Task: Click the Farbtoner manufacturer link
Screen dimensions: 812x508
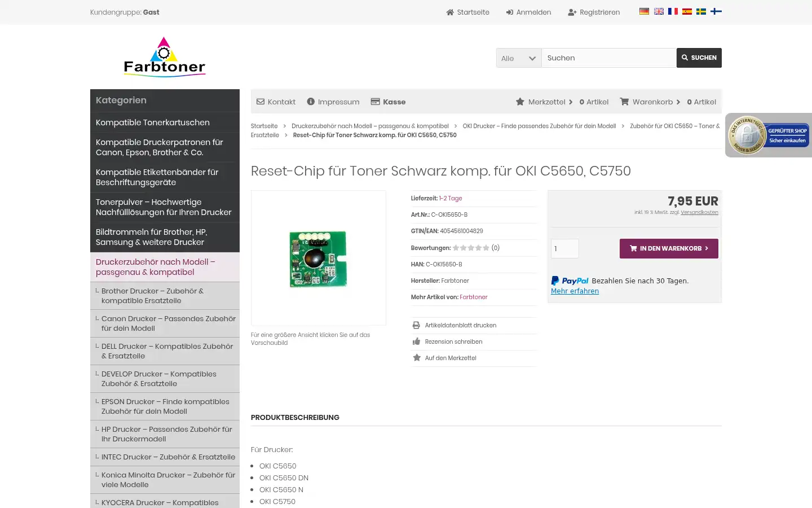Action: point(474,297)
